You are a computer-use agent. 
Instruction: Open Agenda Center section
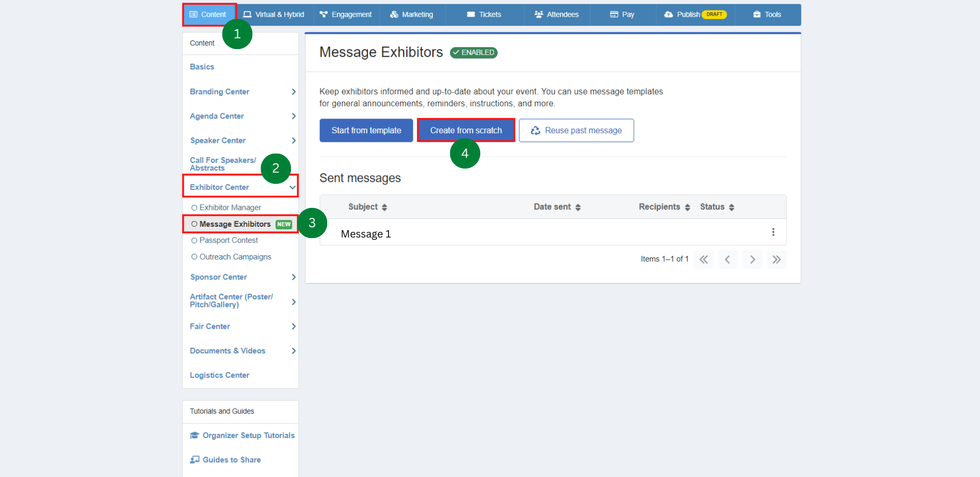pos(217,116)
